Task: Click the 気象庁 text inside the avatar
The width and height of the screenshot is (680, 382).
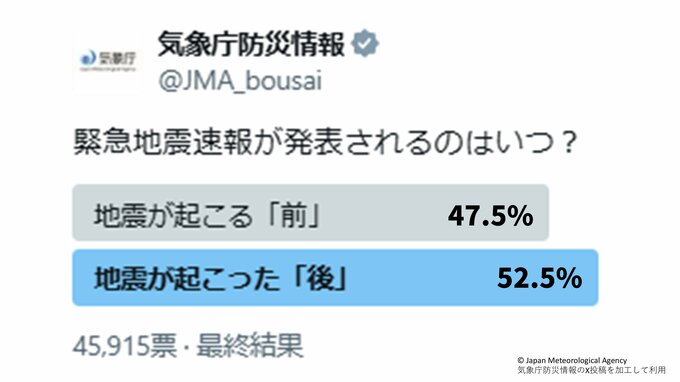Action: click(x=118, y=58)
